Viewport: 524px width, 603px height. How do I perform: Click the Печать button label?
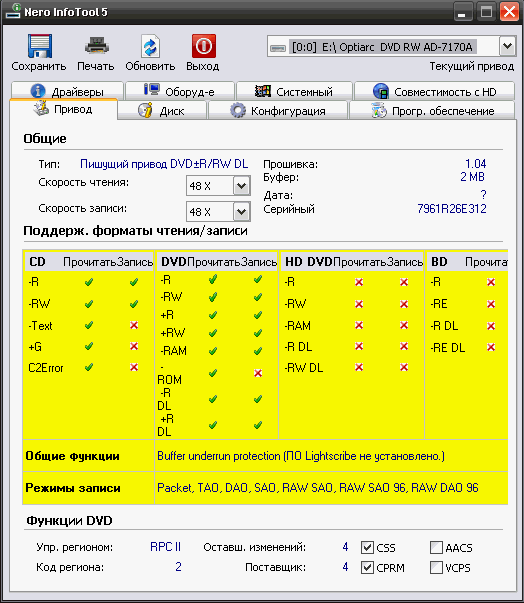point(96,66)
